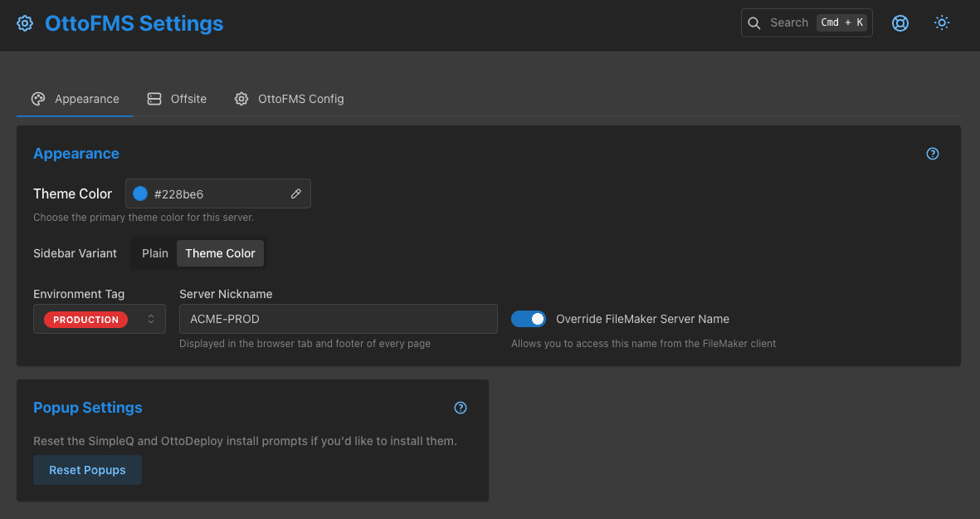Click the Appearance palette icon

click(x=37, y=98)
